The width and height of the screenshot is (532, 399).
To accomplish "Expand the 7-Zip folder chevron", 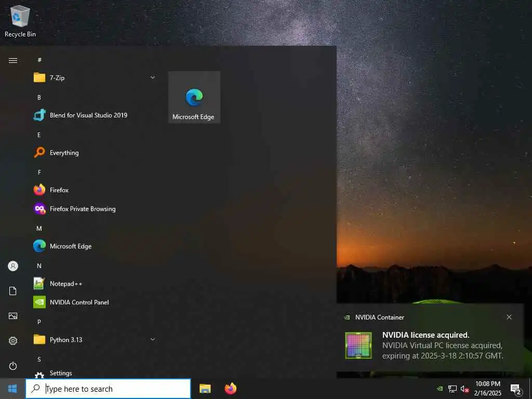I will [153, 78].
